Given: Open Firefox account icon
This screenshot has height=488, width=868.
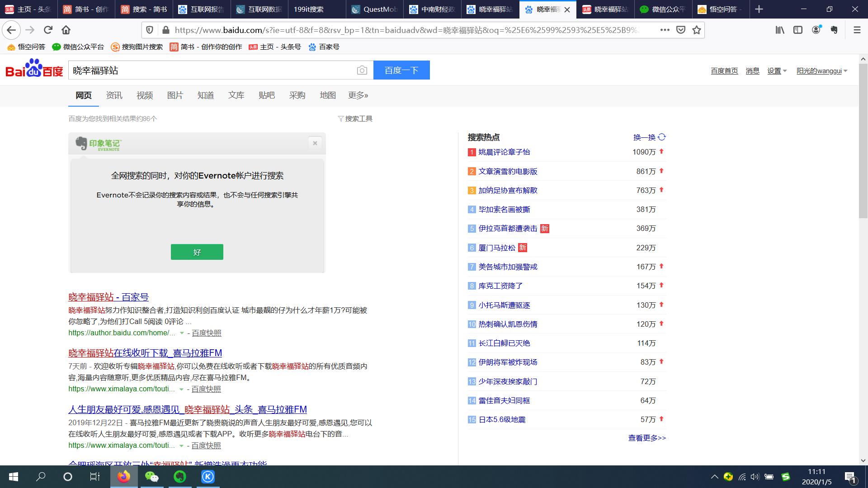Looking at the screenshot, I should point(816,30).
